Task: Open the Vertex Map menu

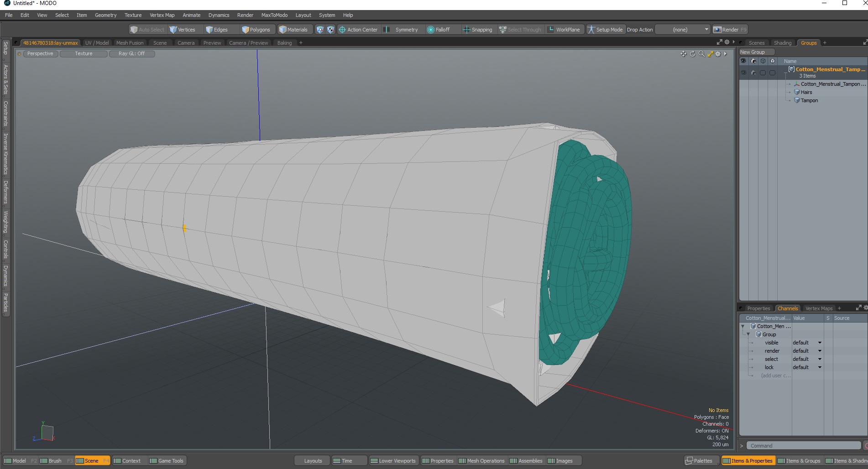Action: 162,15
